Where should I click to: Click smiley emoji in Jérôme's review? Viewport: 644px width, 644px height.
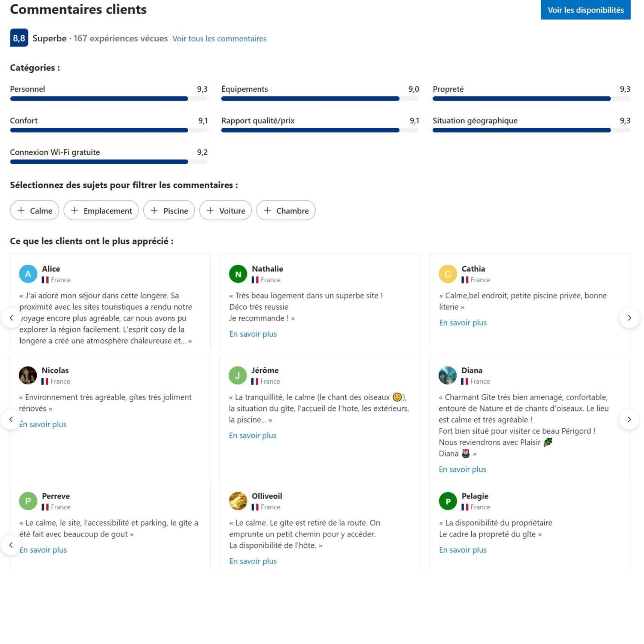click(x=397, y=397)
